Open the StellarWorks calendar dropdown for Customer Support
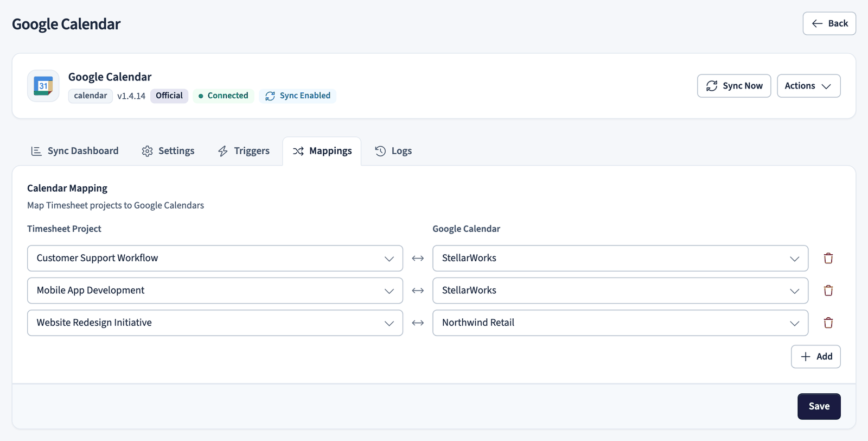This screenshot has width=868, height=441. [620, 259]
